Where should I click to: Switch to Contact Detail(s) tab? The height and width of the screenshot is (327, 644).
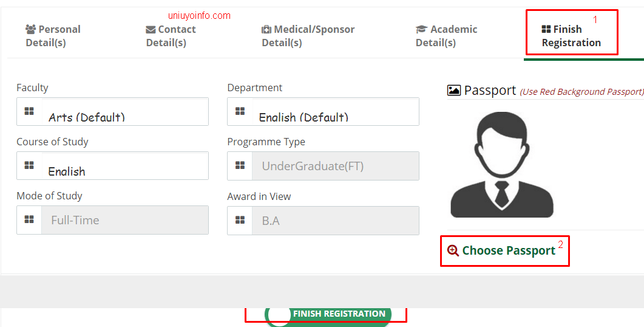point(171,36)
